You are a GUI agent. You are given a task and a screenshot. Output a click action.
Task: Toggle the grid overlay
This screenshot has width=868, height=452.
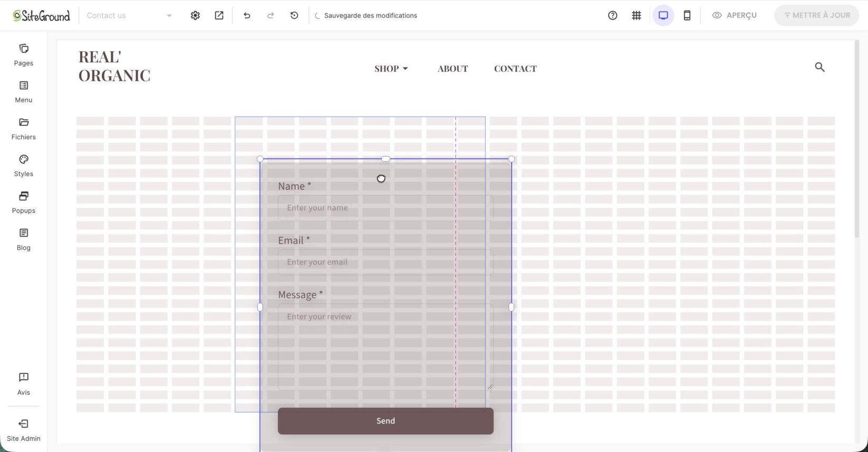click(x=636, y=15)
